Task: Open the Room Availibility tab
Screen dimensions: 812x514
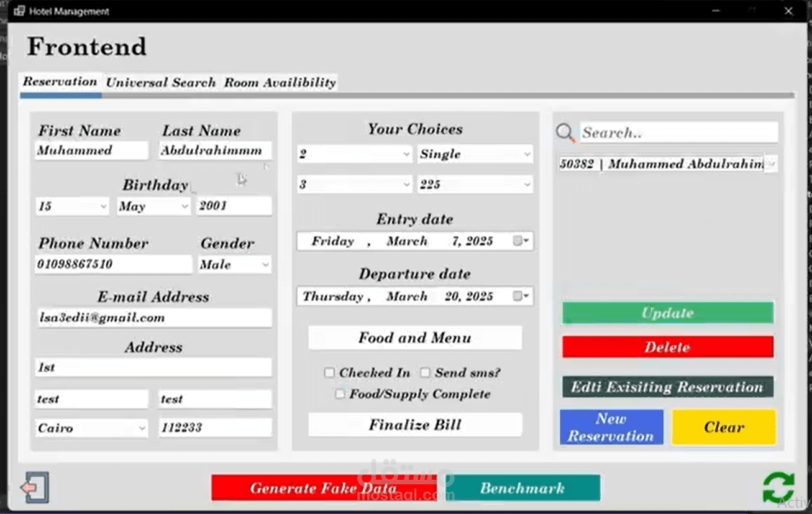Action: (x=280, y=82)
